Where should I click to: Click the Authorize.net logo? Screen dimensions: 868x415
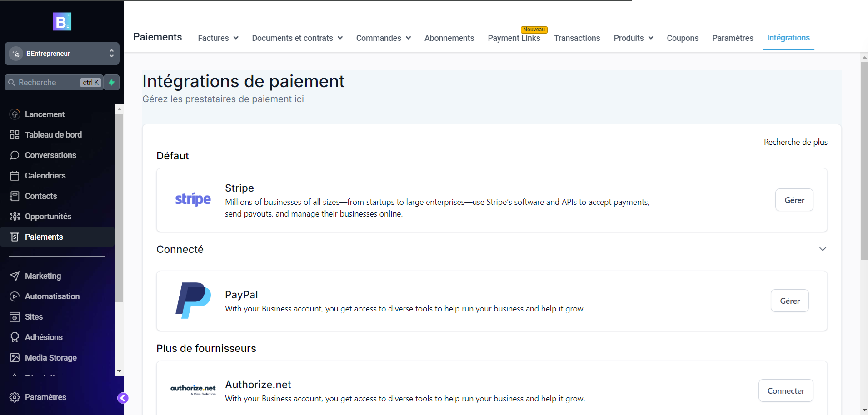[x=193, y=390]
